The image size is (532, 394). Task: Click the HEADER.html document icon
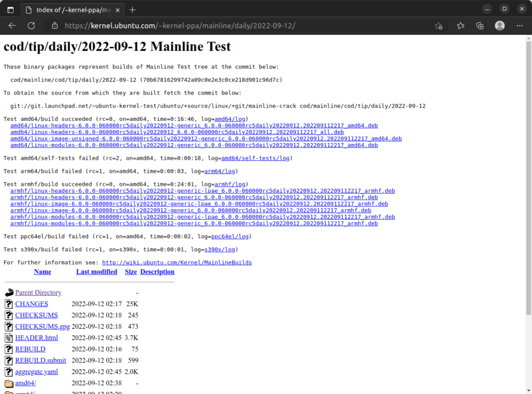[x=9, y=338]
